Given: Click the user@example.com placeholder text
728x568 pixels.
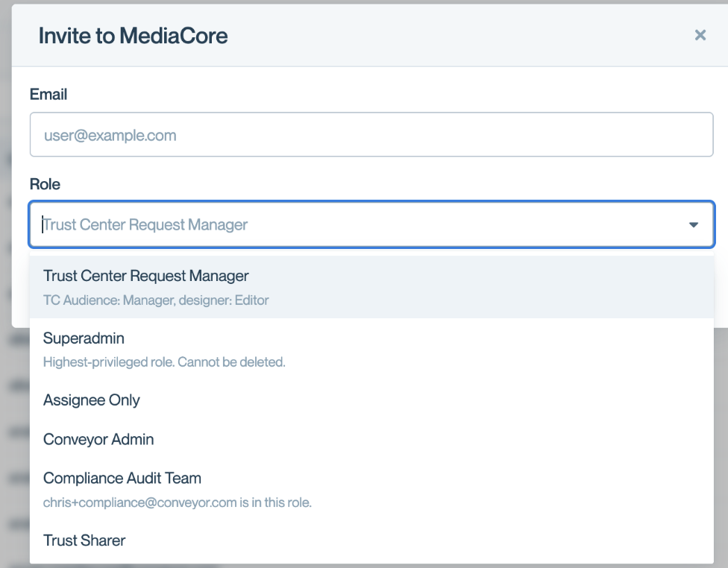Looking at the screenshot, I should 110,136.
